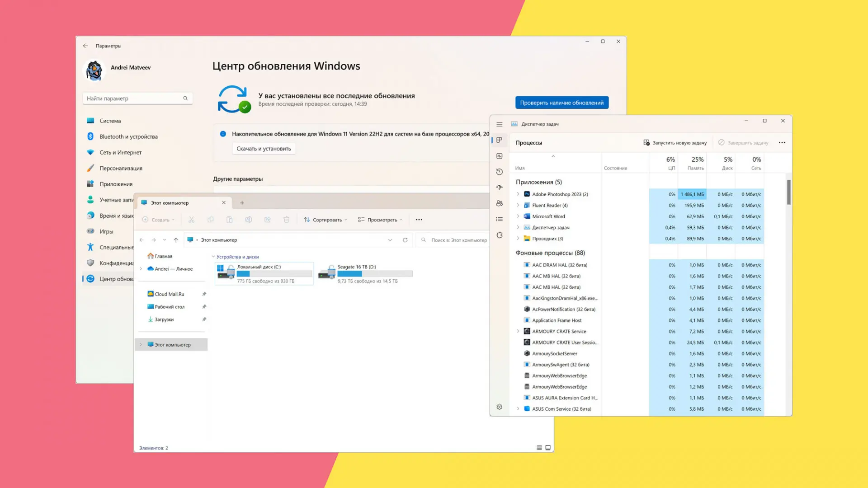Sort processes by CPU column header
Image resolution: width=868 pixels, height=488 pixels.
(x=663, y=163)
